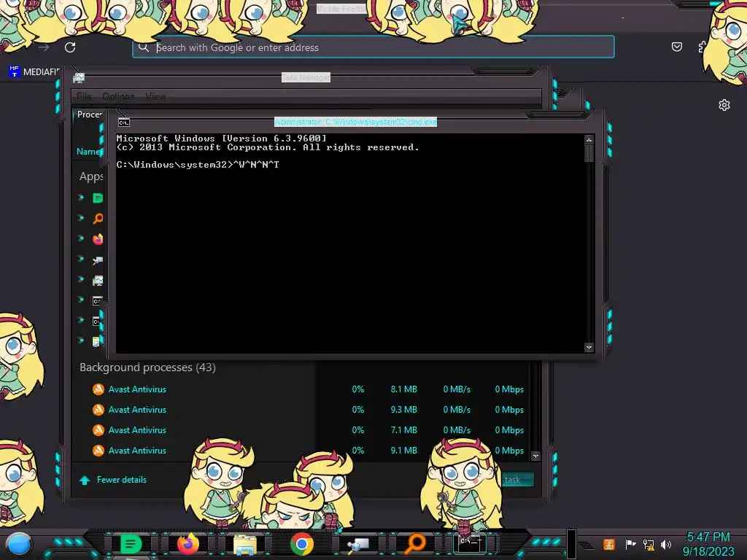The width and height of the screenshot is (747, 560).
Task: Open Task Manager View menu
Action: (x=155, y=96)
